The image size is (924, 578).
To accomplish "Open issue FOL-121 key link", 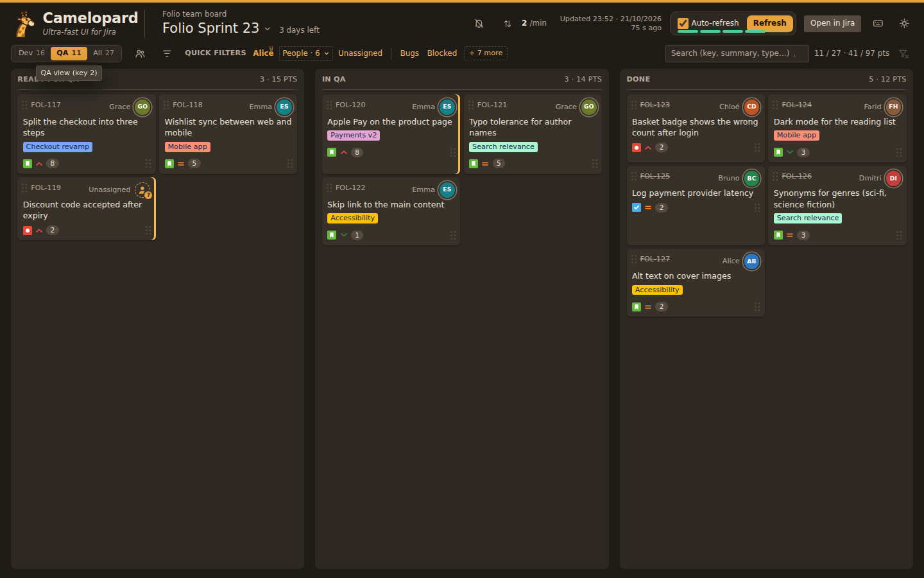I will pyautogui.click(x=492, y=105).
